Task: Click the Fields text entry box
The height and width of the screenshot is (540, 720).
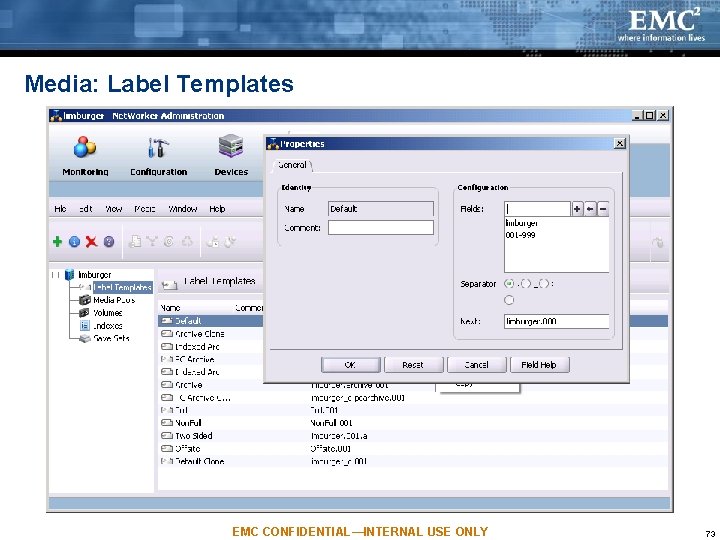Action: [x=537, y=209]
